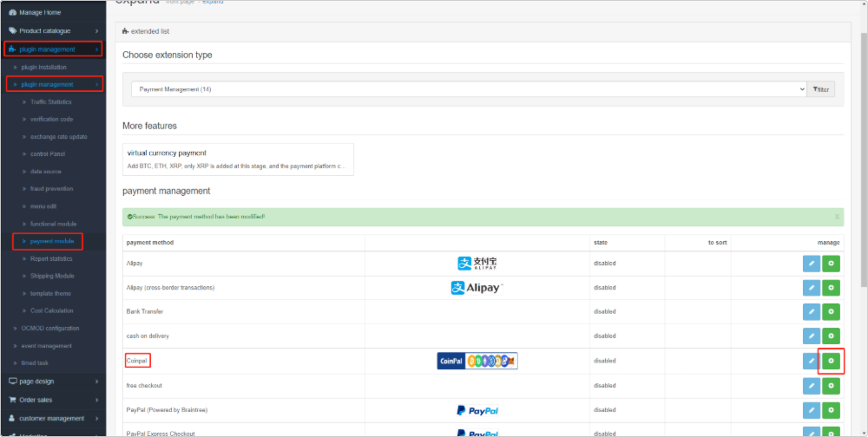Install the Coinpal payment method

point(831,361)
